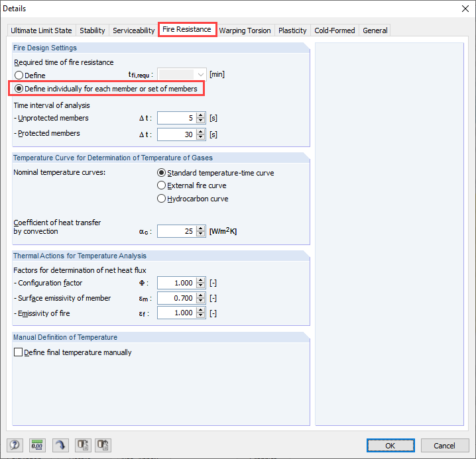The height and width of the screenshot is (459, 476).
Task: Click the Time interval of analysis label
Action: coord(52,105)
